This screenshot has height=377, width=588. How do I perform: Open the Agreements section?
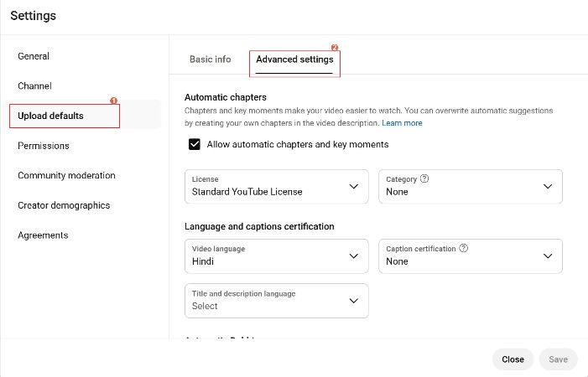[x=43, y=235]
